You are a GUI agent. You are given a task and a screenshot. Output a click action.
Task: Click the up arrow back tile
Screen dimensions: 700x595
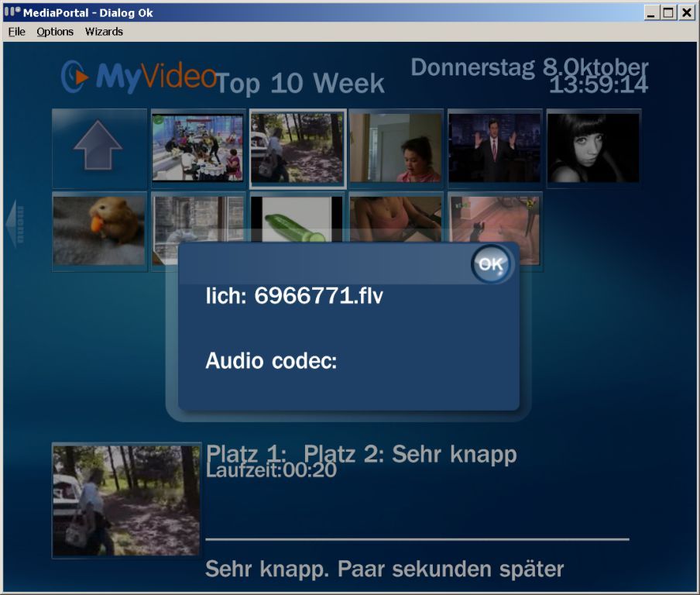tap(99, 147)
